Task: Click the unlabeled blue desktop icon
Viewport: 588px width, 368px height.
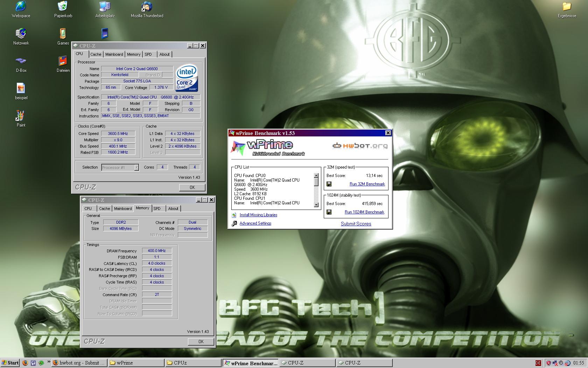Action: 105,33
